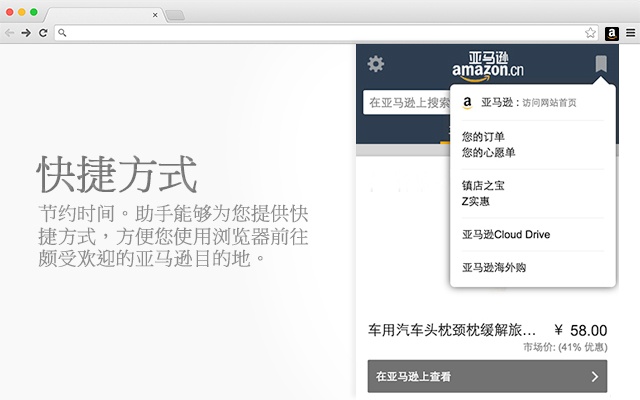Go forward in browser history

click(26, 33)
